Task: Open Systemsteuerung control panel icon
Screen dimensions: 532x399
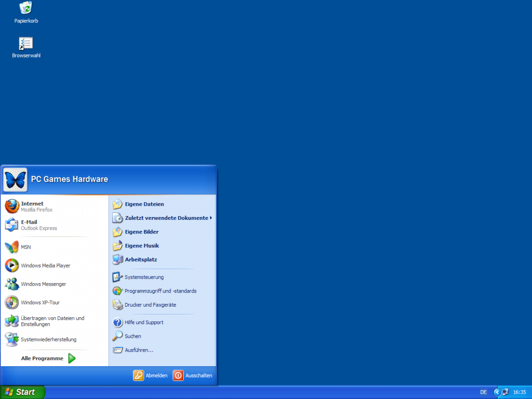Action: coord(118,277)
